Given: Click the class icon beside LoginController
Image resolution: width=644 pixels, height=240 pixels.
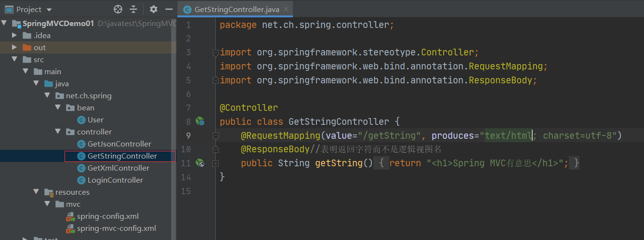Looking at the screenshot, I should click(81, 180).
